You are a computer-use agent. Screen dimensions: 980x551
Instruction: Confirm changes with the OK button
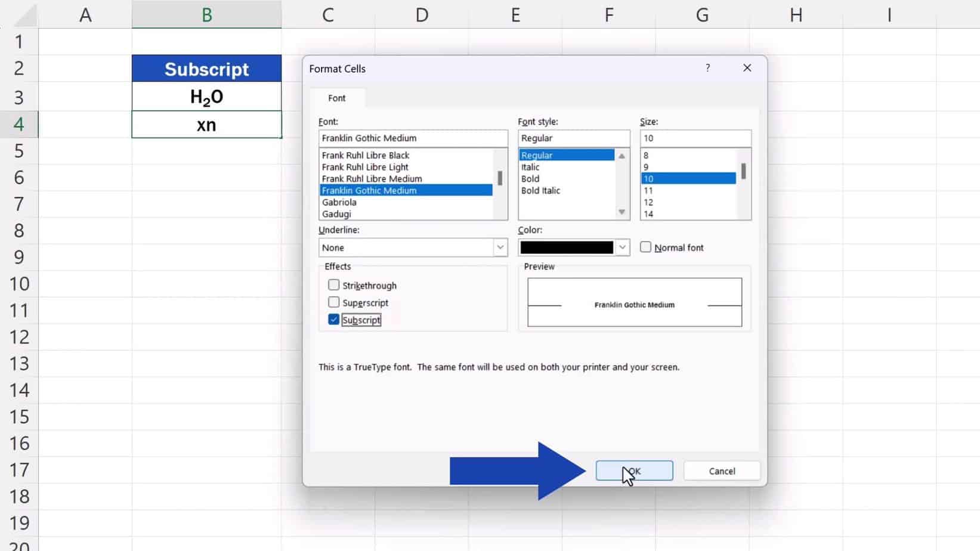click(634, 470)
